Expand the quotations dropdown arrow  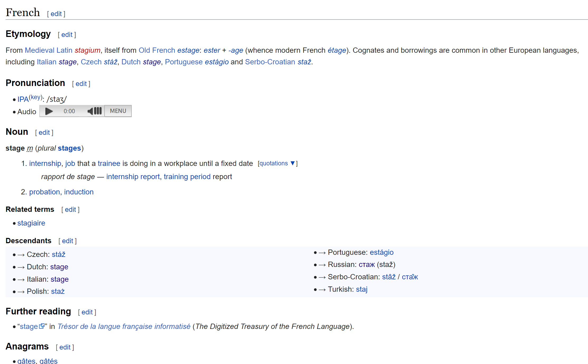click(x=292, y=163)
